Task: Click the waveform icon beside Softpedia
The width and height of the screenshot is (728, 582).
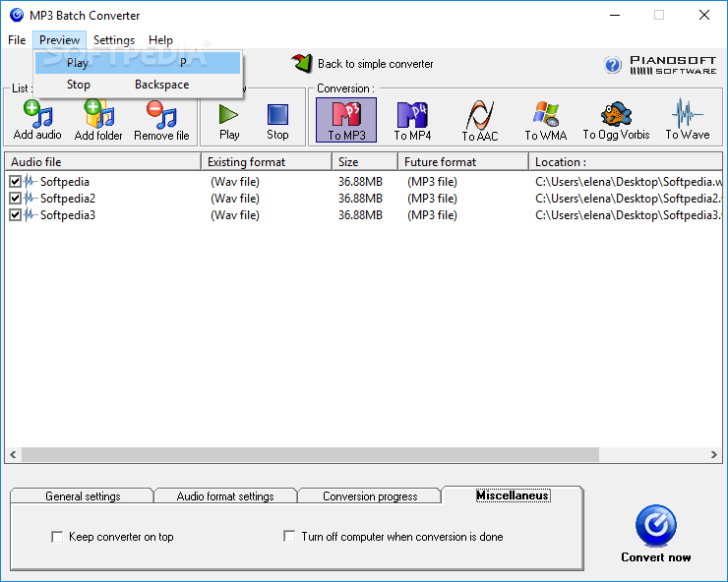Action: tap(30, 182)
